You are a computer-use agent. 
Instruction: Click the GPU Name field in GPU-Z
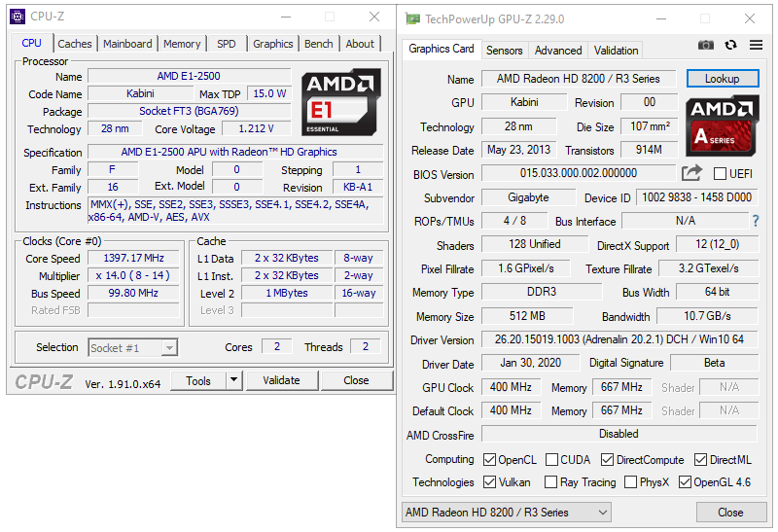(579, 79)
